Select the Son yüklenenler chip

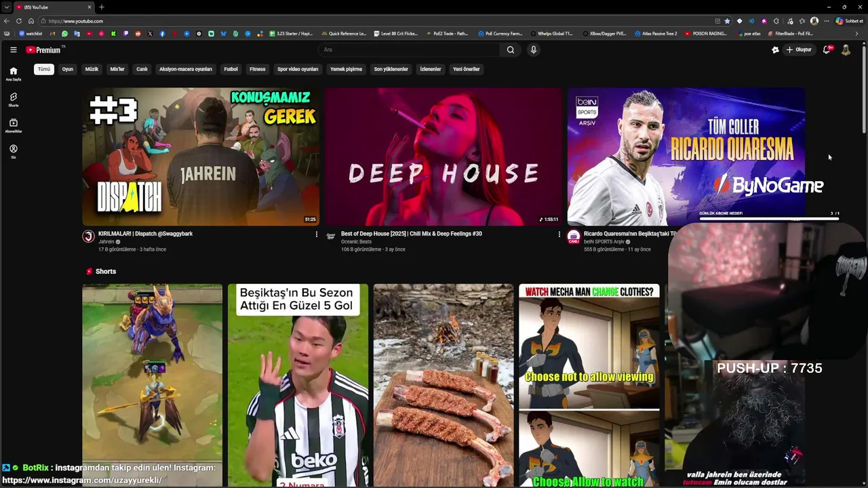(x=391, y=69)
